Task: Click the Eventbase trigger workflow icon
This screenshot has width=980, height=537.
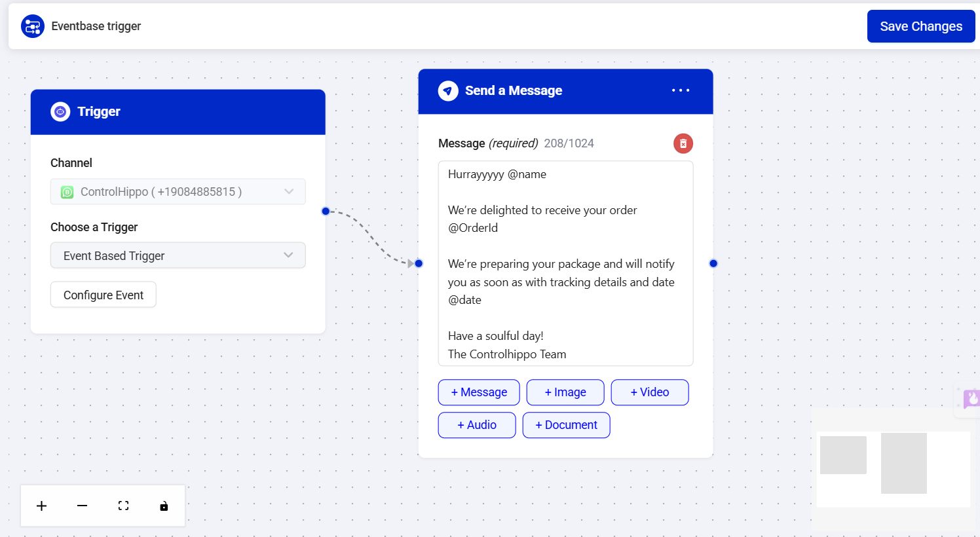Action: (33, 26)
